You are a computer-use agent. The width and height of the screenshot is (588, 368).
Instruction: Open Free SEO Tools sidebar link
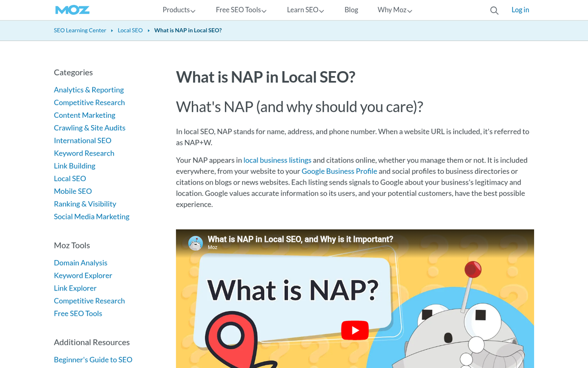click(x=78, y=314)
